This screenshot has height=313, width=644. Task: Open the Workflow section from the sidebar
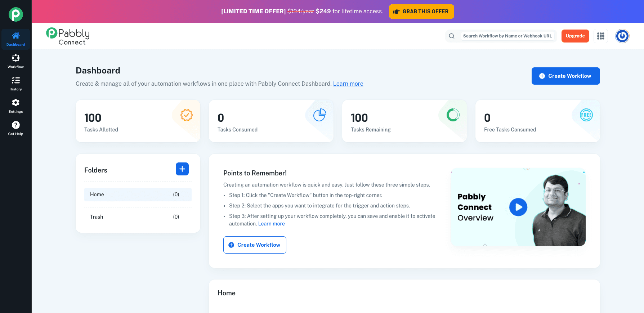click(15, 61)
